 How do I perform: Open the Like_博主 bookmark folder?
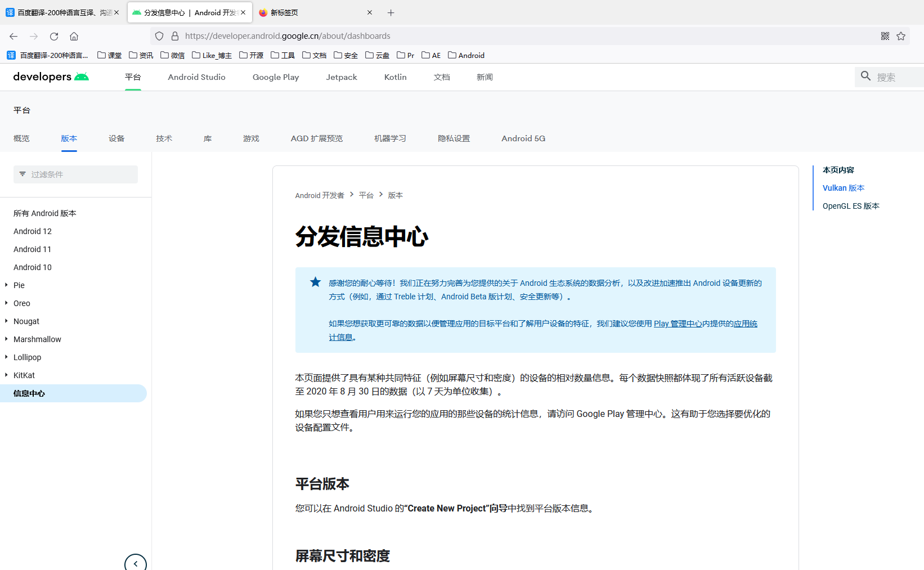point(212,55)
